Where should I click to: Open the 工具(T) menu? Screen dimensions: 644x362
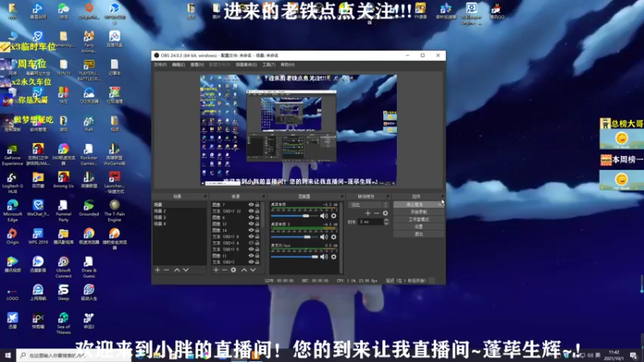[269, 65]
